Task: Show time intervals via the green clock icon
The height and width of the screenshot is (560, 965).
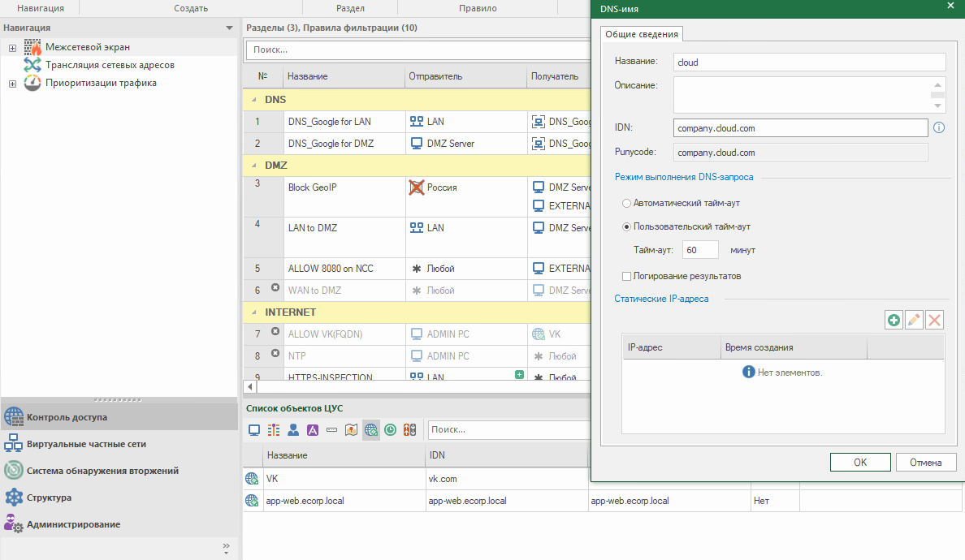Action: [x=390, y=429]
